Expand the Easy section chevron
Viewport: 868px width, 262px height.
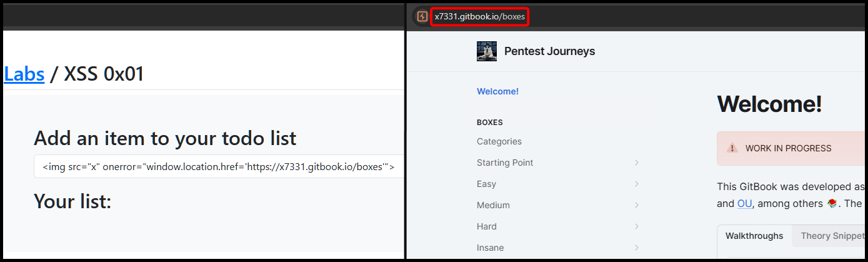[x=637, y=184]
